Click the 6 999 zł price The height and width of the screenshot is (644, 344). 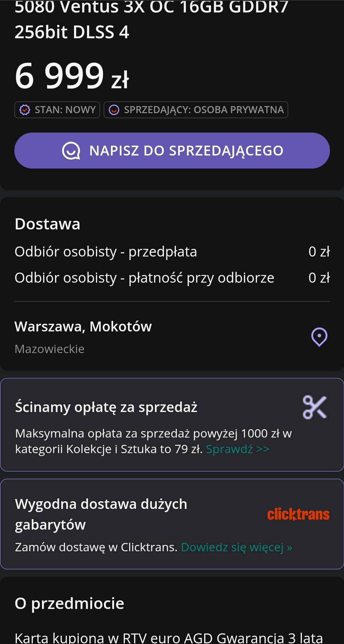pyautogui.click(x=72, y=76)
